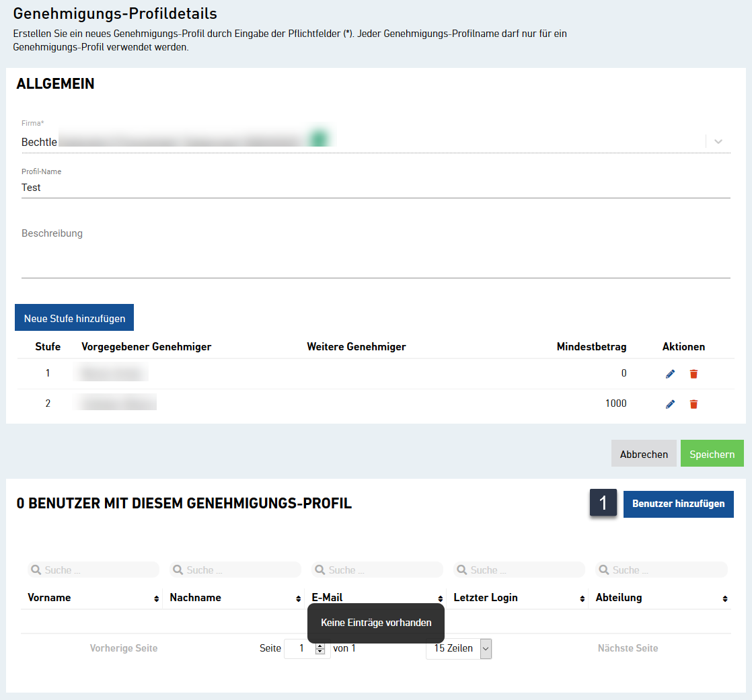The height and width of the screenshot is (700, 752).
Task: Edit Stufe 1 with the pencil icon
Action: (670, 373)
